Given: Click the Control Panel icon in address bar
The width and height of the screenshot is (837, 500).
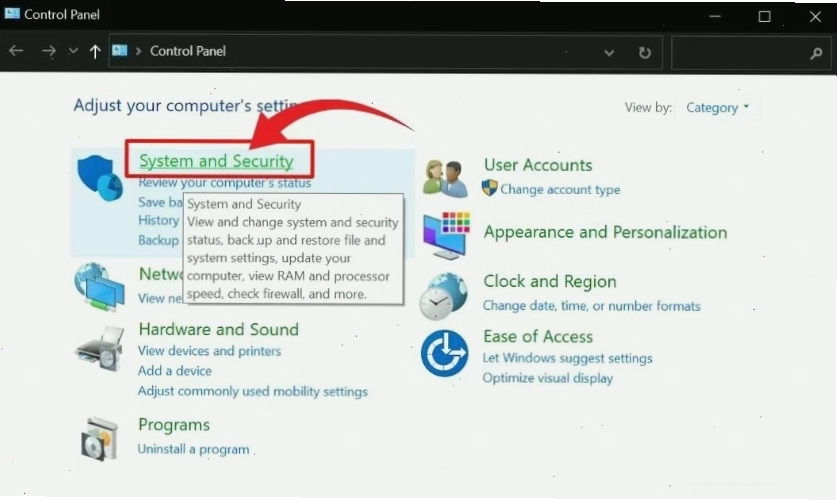Looking at the screenshot, I should [x=120, y=51].
